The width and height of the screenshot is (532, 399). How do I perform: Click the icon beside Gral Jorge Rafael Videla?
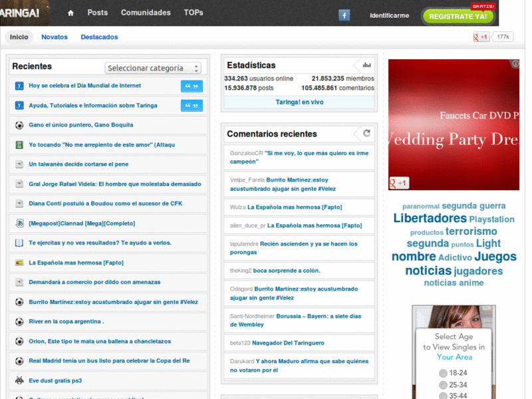click(19, 184)
